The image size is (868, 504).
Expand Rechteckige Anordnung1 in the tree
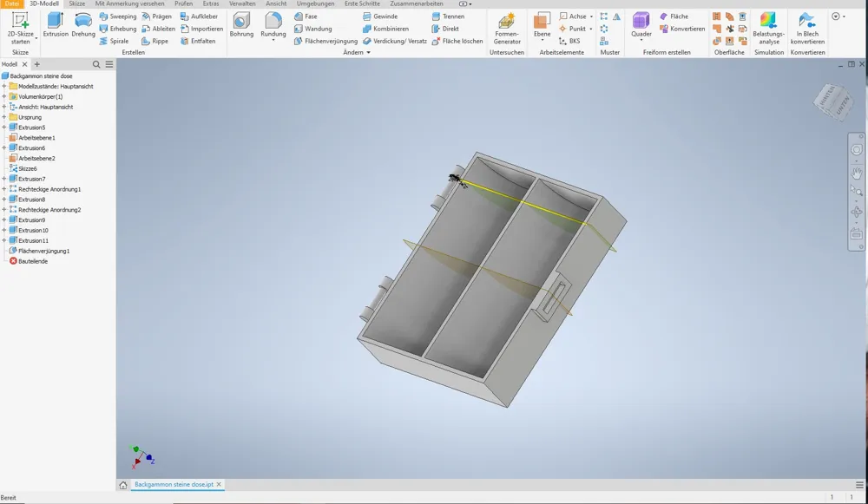(4, 189)
